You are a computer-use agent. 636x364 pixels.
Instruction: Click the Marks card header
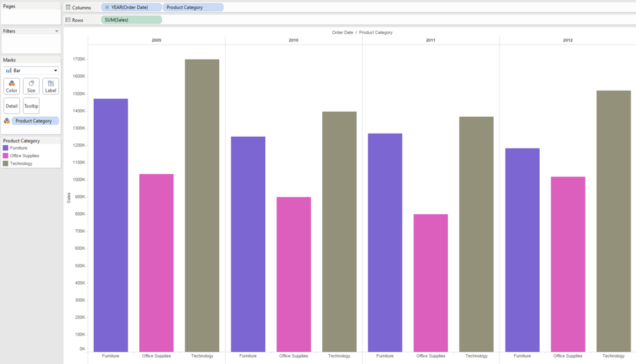[x=9, y=60]
